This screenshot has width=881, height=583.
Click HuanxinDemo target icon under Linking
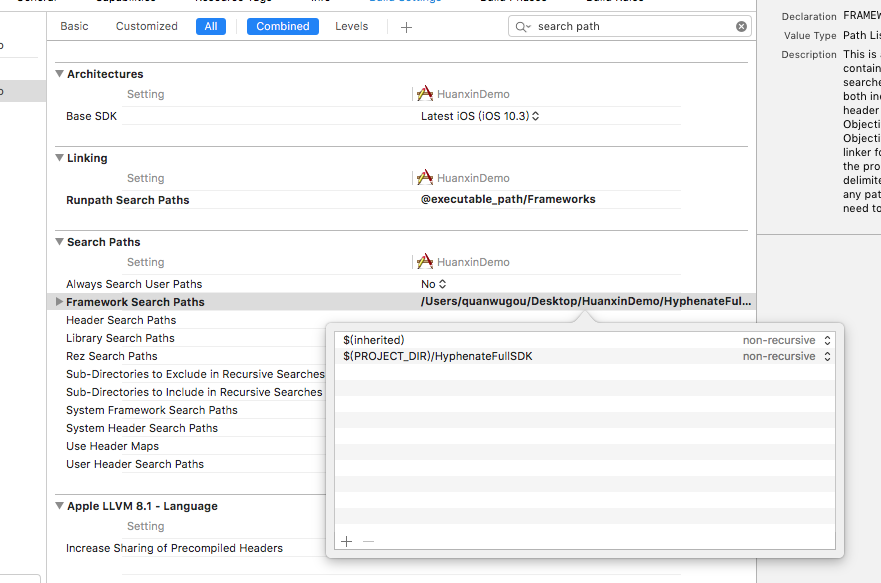[x=425, y=177]
